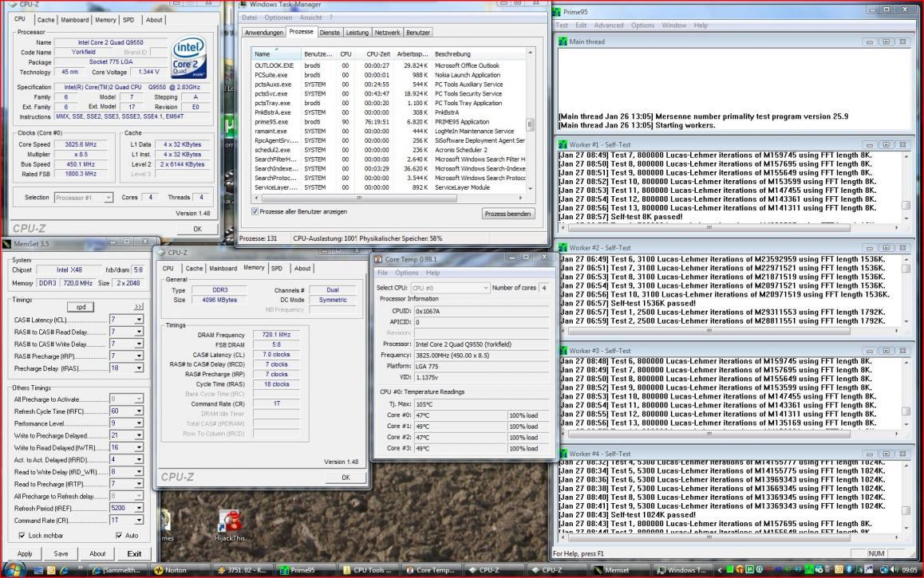Click Prozess beenden button
This screenshot has width=924, height=578.
507,214
